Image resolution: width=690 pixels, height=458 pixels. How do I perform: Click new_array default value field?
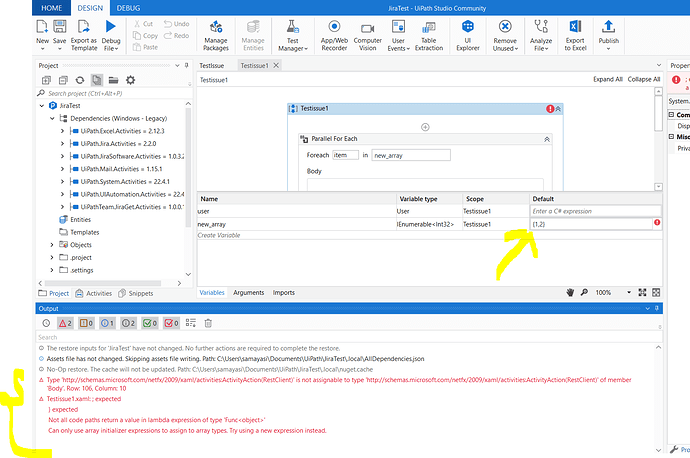pyautogui.click(x=591, y=224)
